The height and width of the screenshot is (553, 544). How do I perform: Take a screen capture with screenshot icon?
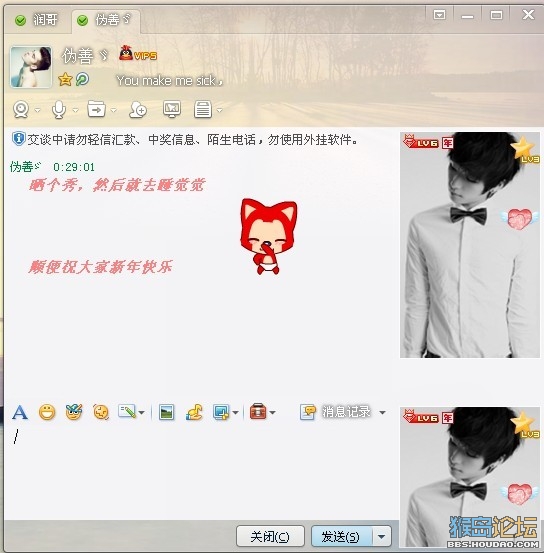point(222,412)
